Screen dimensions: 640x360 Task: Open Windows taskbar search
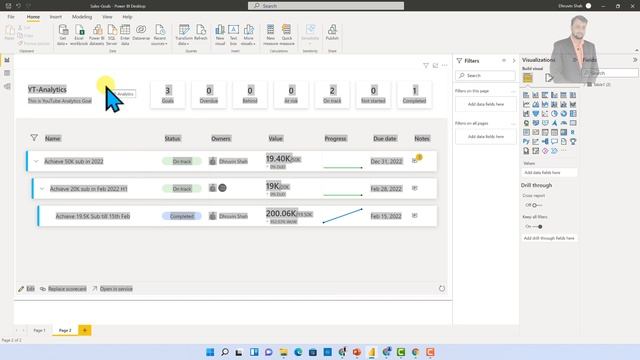point(225,352)
